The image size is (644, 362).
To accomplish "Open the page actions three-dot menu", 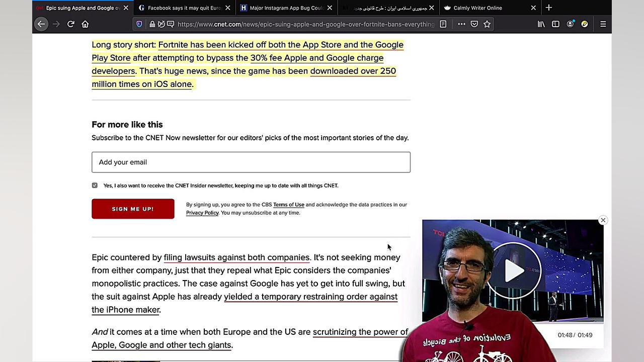I will (x=461, y=24).
